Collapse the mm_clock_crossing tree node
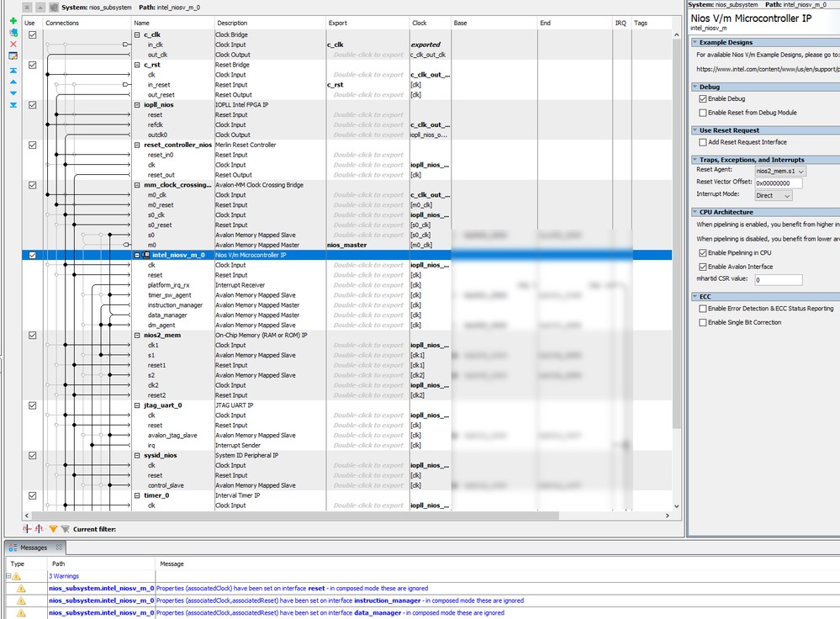The image size is (840, 619). pyautogui.click(x=137, y=185)
